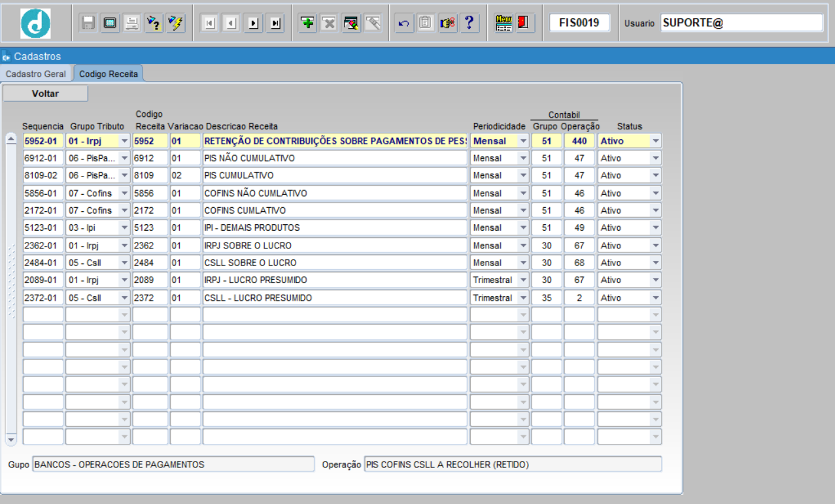Open the Help question mark icon
This screenshot has height=504, width=835.
pyautogui.click(x=469, y=24)
